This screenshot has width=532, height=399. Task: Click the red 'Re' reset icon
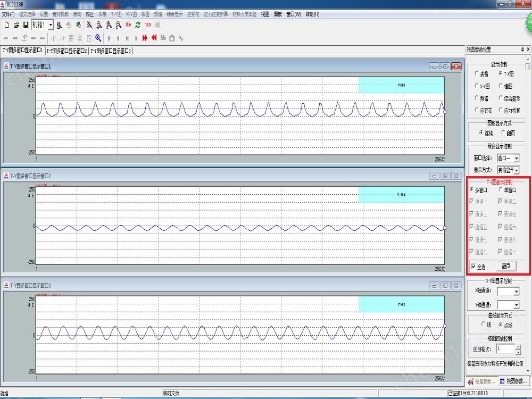128,25
